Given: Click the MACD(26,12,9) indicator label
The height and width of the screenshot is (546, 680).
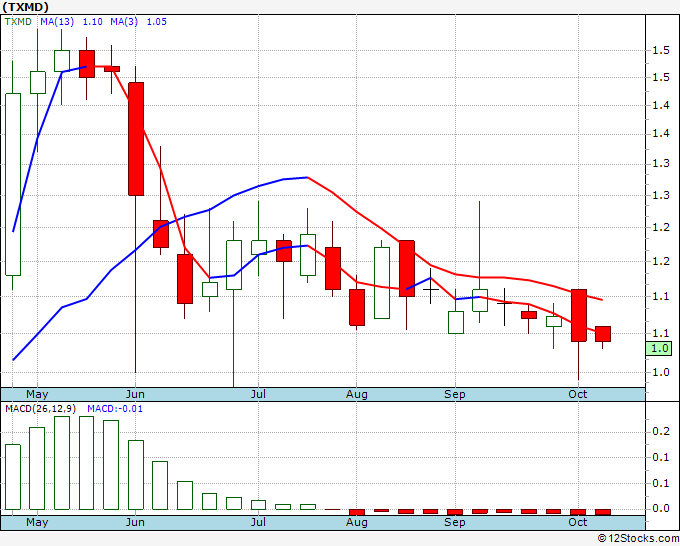Looking at the screenshot, I should 41,409.
